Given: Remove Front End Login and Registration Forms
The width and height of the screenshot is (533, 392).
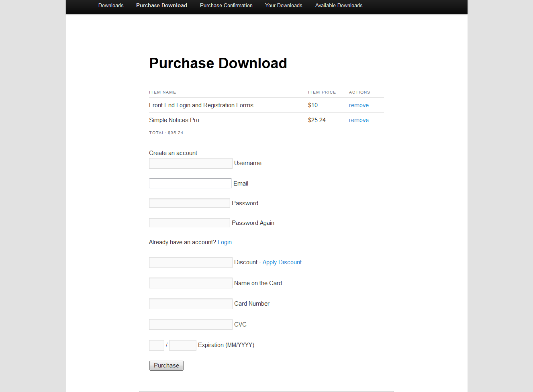Looking at the screenshot, I should (x=359, y=105).
